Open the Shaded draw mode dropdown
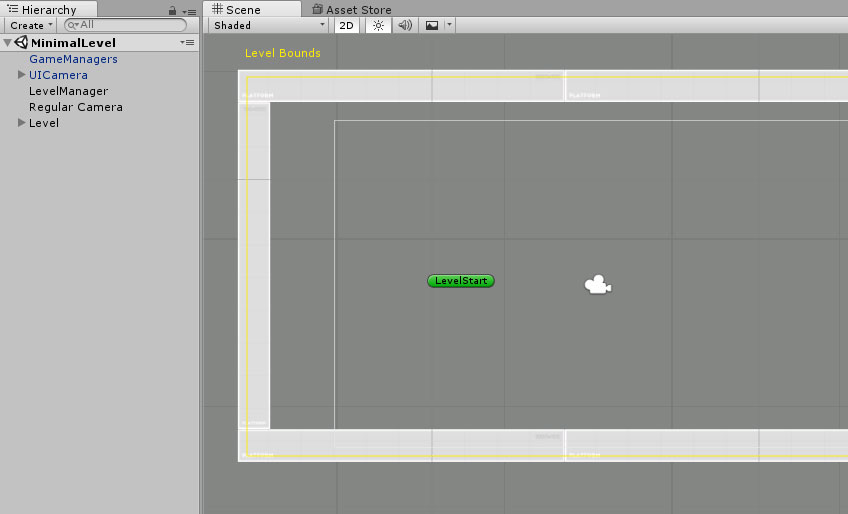Viewport: 848px width, 514px height. click(x=268, y=25)
